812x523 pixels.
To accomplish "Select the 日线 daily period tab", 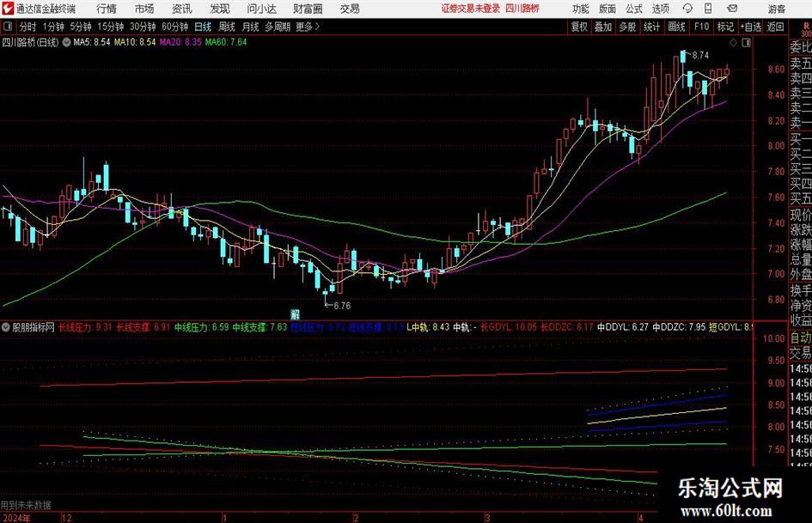I will 203,27.
